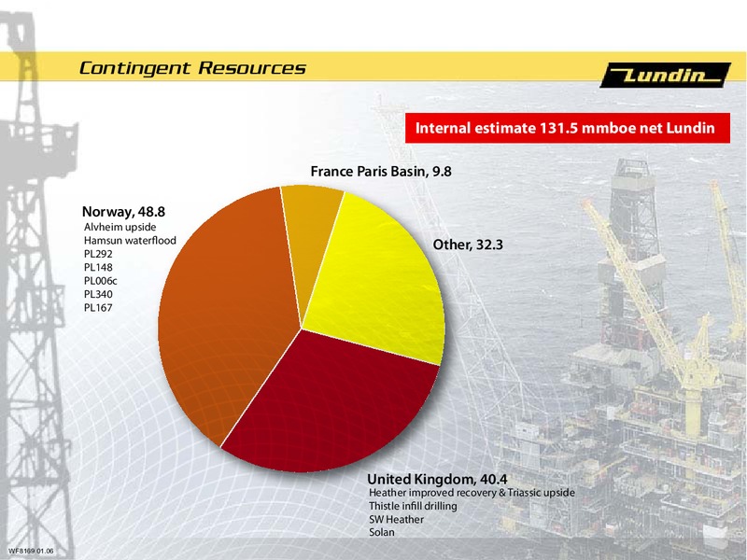Click the 'WF8169 01.06' slide reference

(x=31, y=552)
